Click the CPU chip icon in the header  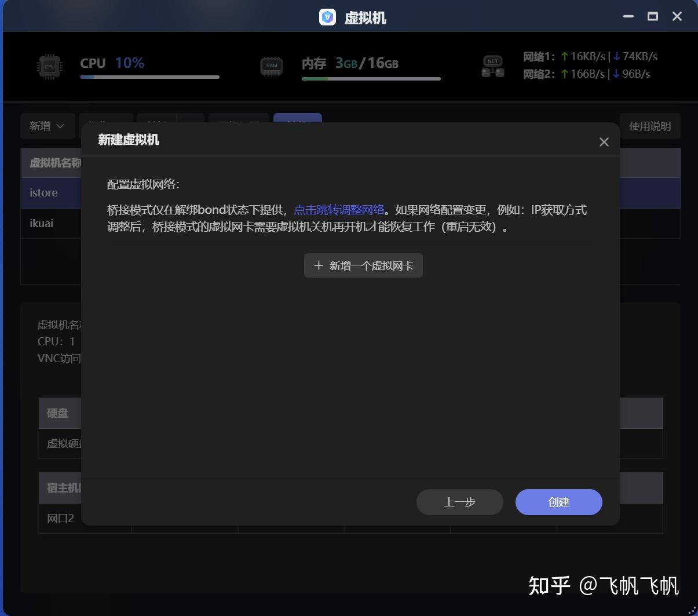[49, 65]
